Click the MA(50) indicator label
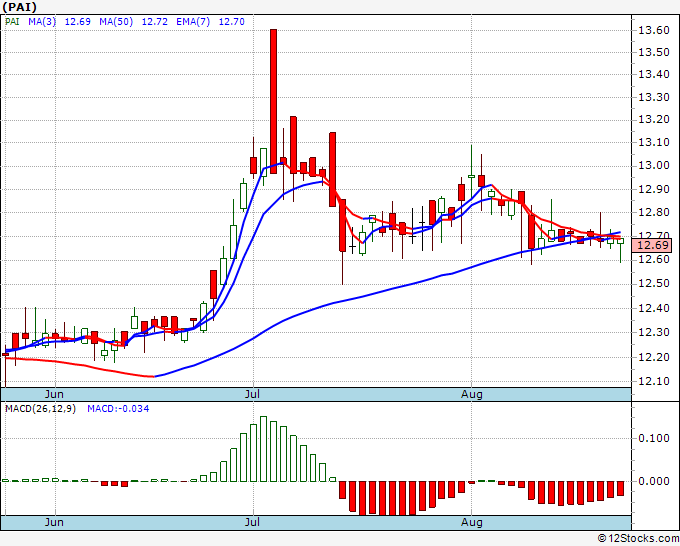This screenshot has height=546, width=680. [x=116, y=22]
